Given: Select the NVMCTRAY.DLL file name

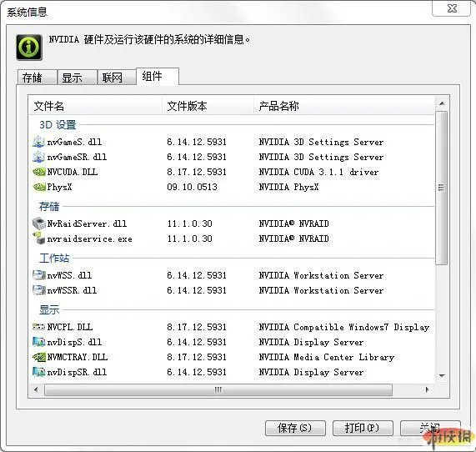Looking at the screenshot, I should (x=78, y=357).
